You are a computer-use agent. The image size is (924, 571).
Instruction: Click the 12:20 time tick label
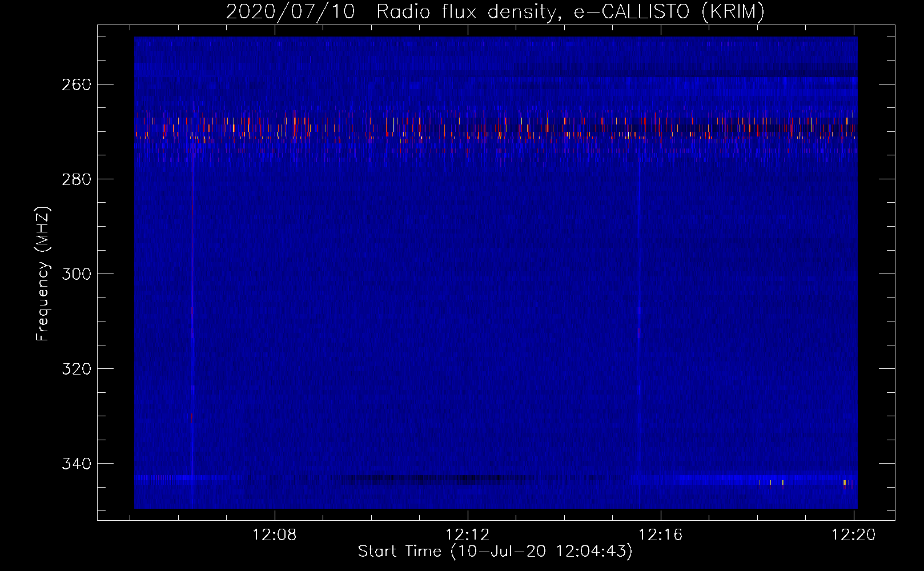pyautogui.click(x=854, y=535)
